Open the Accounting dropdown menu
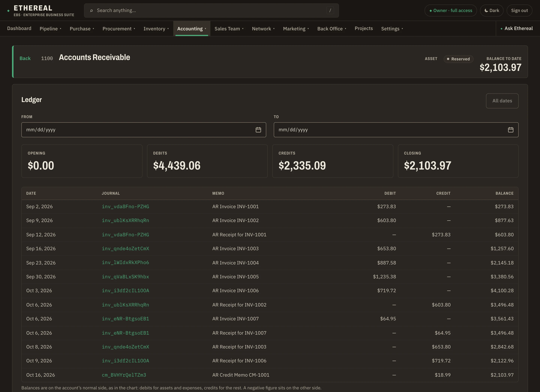Viewport: 540px width, 392px height. (192, 29)
